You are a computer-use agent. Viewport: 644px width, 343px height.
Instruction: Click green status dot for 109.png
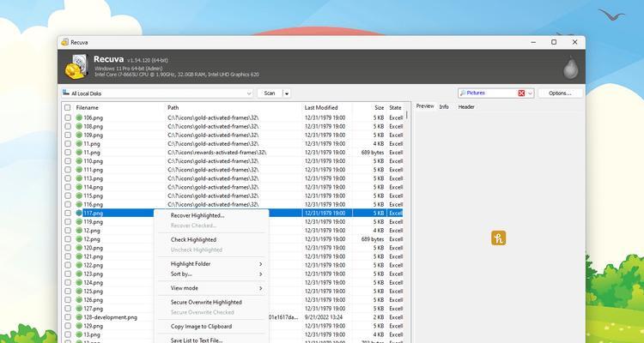click(x=79, y=135)
